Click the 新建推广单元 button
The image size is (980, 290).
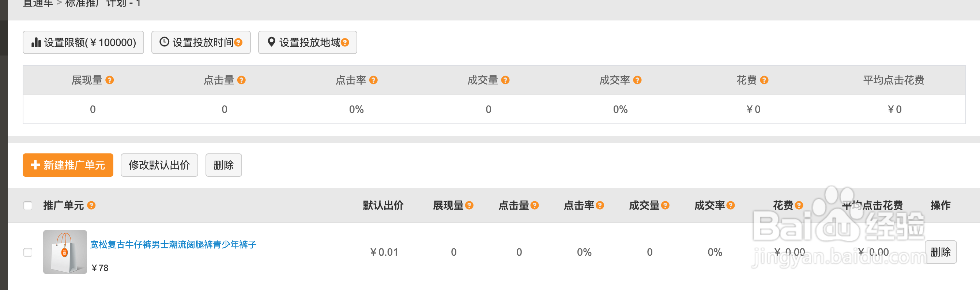click(68, 165)
